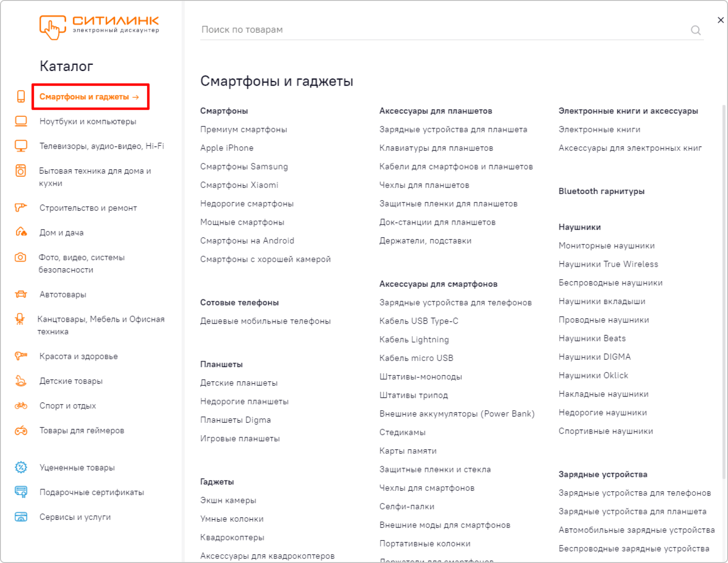
Task: Open Селфи-палки link
Action: 407,506
